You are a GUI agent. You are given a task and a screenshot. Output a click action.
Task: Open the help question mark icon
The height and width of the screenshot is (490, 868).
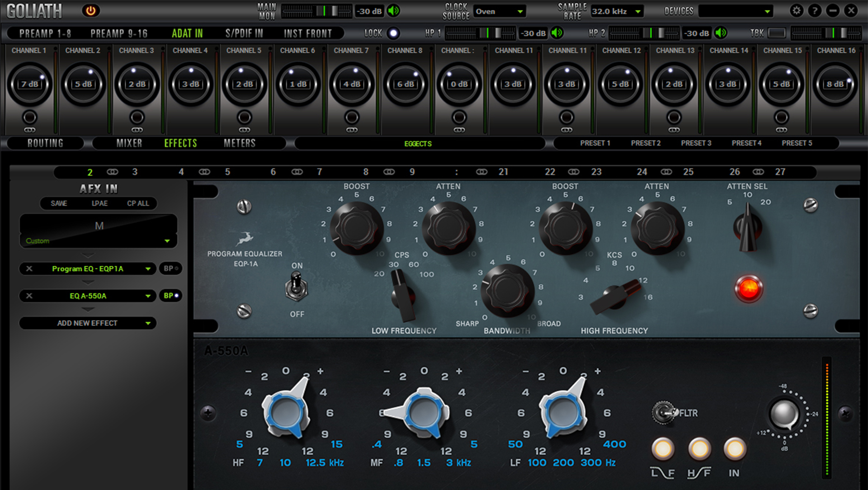click(x=815, y=10)
